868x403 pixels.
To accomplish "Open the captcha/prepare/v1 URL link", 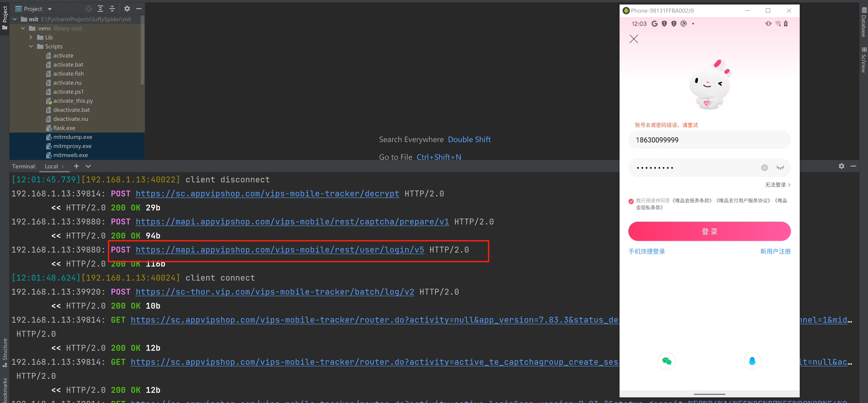I will (x=292, y=222).
